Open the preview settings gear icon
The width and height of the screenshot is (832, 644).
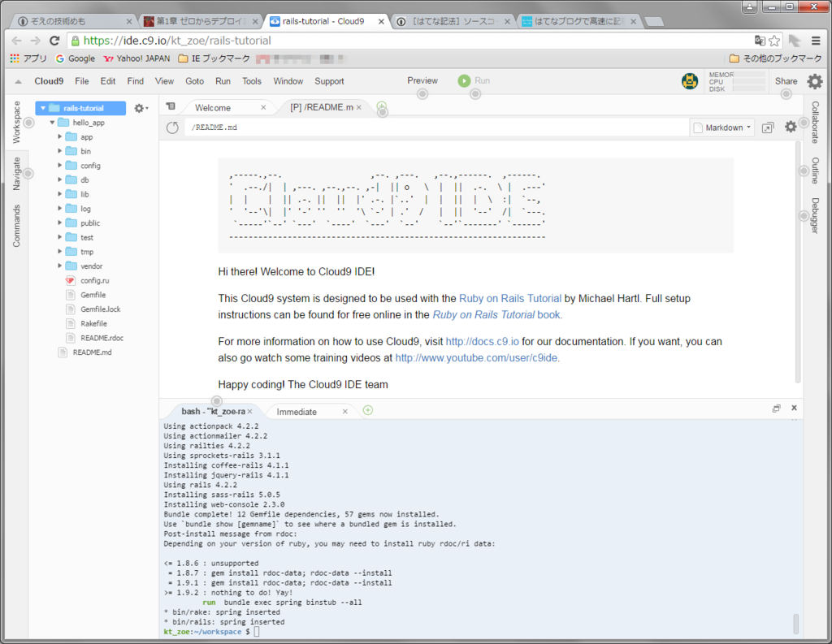pyautogui.click(x=791, y=128)
